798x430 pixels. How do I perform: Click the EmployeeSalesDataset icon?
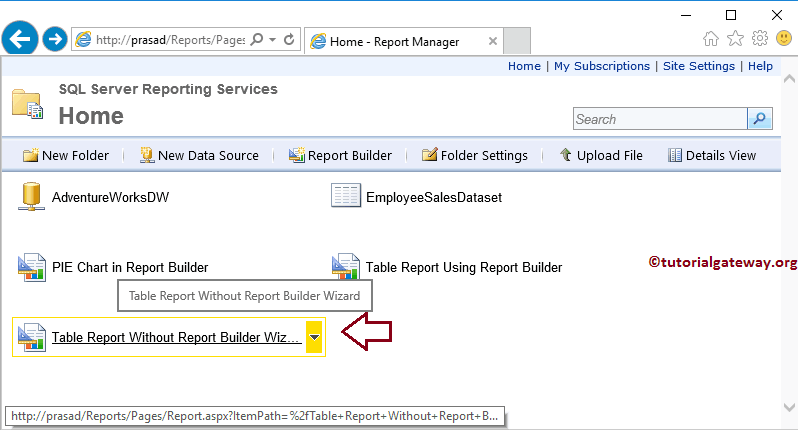(346, 195)
